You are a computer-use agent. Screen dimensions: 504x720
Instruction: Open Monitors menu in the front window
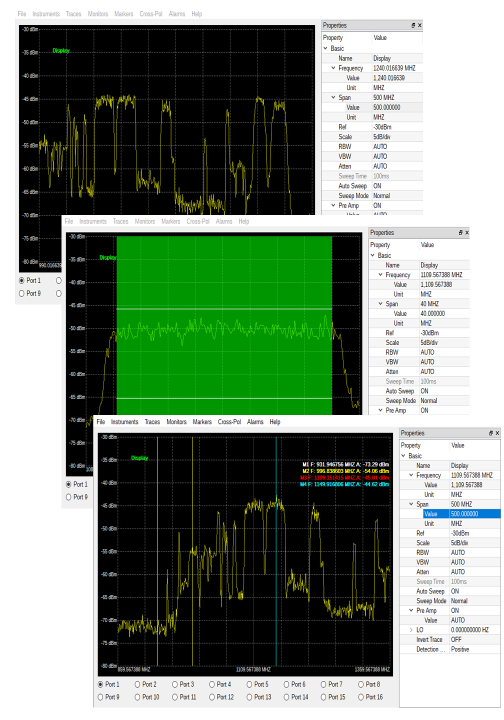coord(176,422)
